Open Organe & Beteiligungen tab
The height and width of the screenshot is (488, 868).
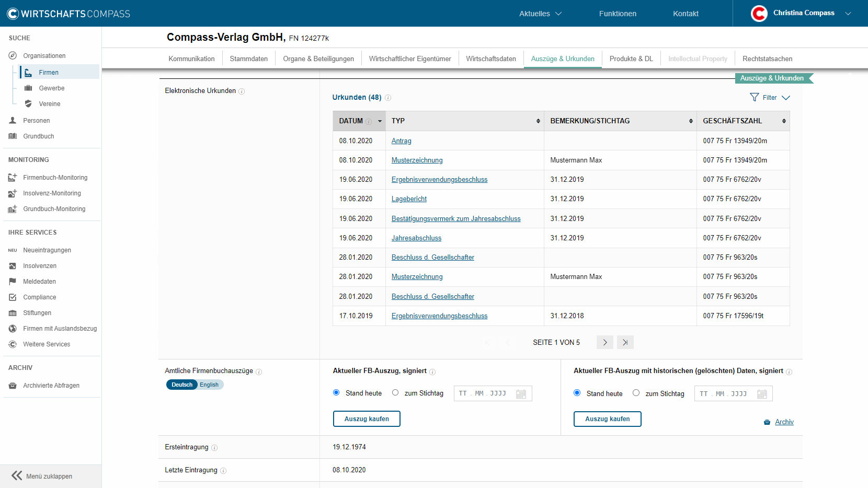[x=318, y=59]
